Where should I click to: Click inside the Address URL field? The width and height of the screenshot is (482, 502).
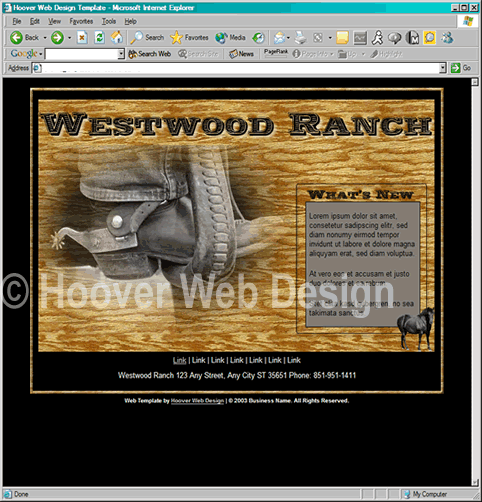tap(240, 68)
